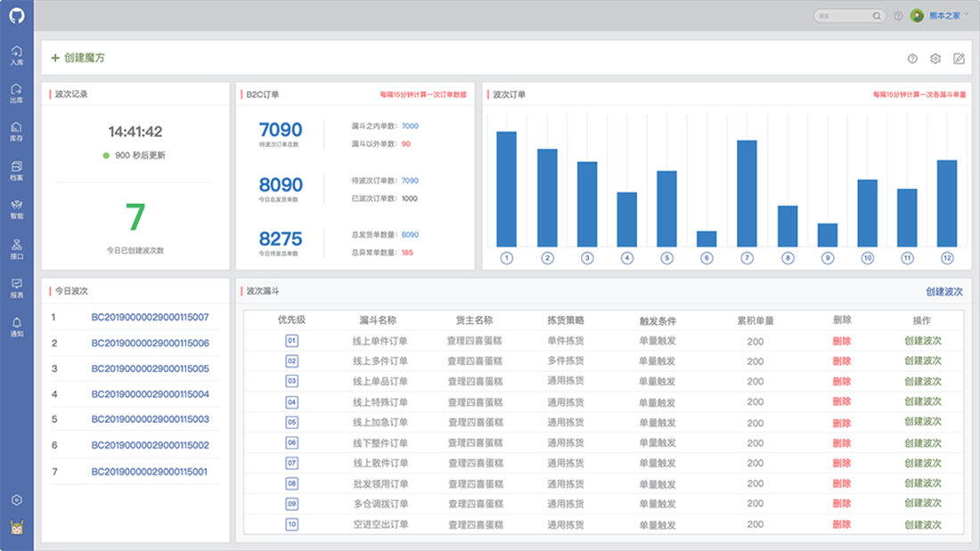The height and width of the screenshot is (551, 980).
Task: Select priority badge 05 in funnel table
Action: [292, 422]
